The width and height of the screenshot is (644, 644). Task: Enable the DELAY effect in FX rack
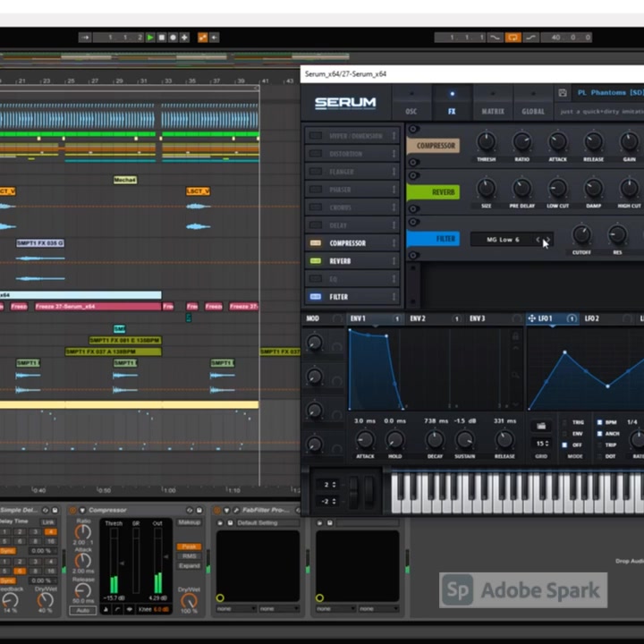click(316, 225)
